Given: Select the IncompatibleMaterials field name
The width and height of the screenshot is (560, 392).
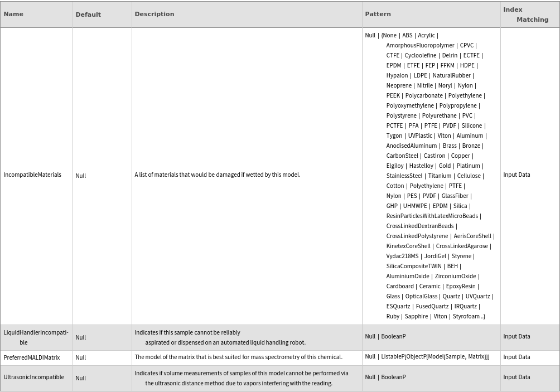Looking at the screenshot, I should click(x=32, y=175).
